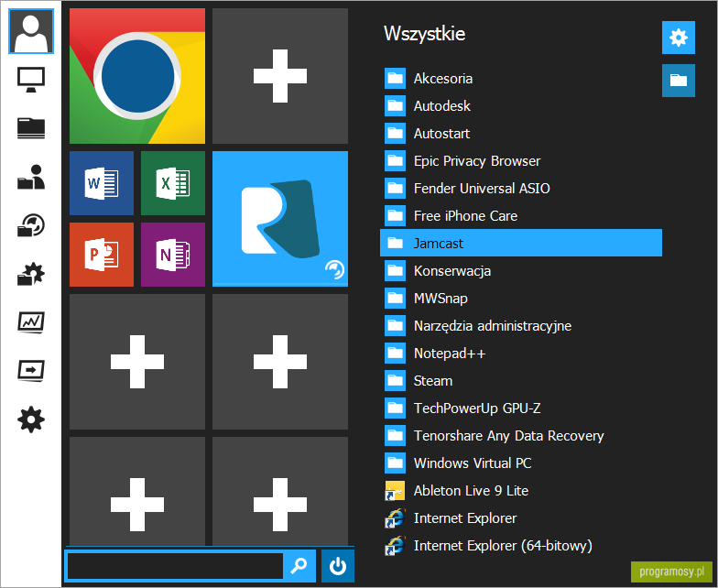Launch Microsoft Excel tile
718x588 pixels.
point(173,183)
